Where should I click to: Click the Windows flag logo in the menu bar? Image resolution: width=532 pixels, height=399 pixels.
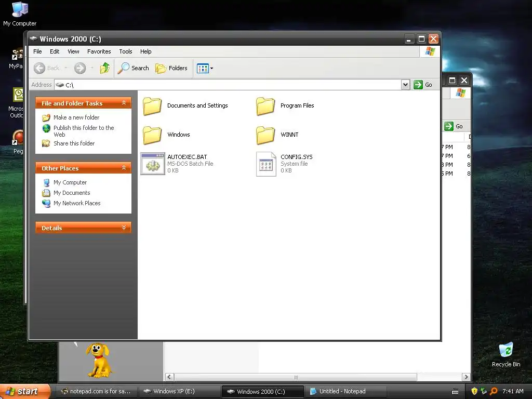point(430,51)
